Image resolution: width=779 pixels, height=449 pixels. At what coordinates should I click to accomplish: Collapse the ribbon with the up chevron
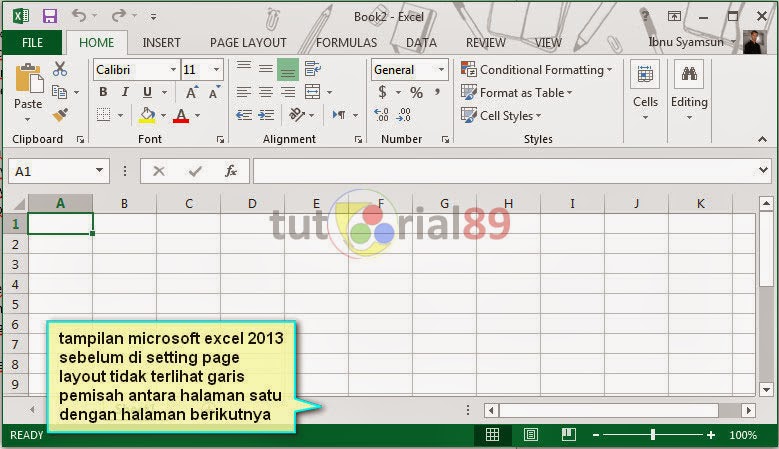point(763,140)
